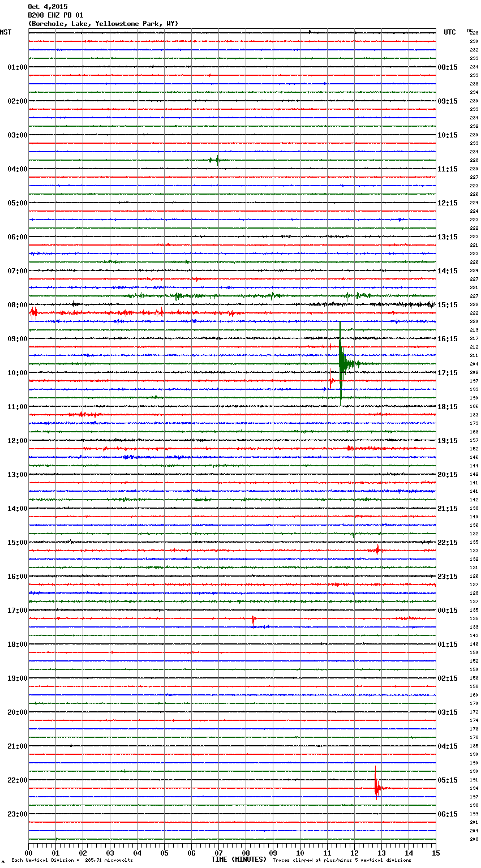Click the '(Borehole, Lake, Yellowstone Park, WY)' location text
The height and width of the screenshot is (868, 481).
point(103,24)
